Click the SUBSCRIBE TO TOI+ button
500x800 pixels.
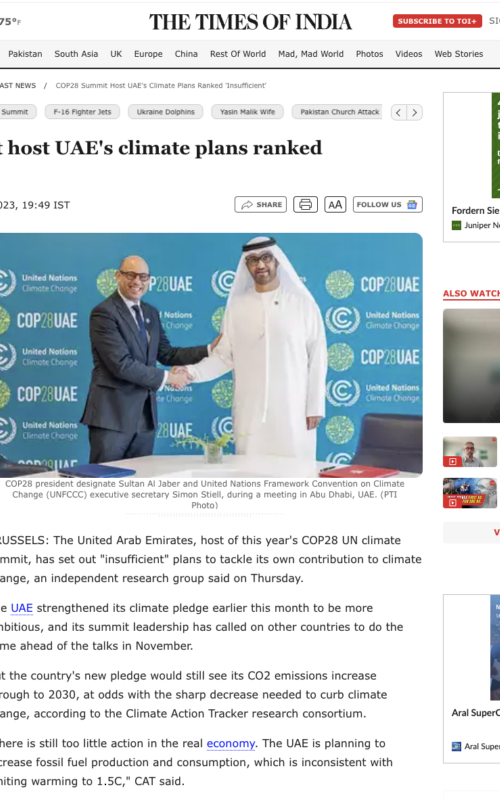click(437, 21)
